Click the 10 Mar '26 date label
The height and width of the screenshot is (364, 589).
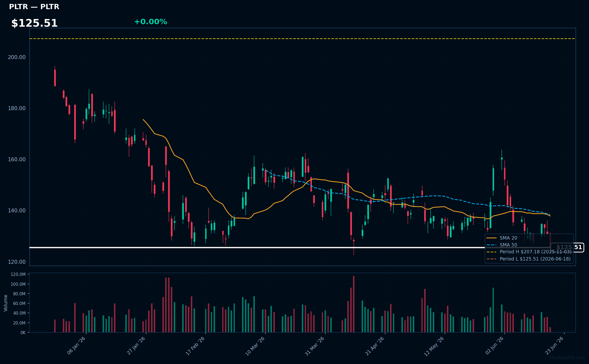pos(255,346)
